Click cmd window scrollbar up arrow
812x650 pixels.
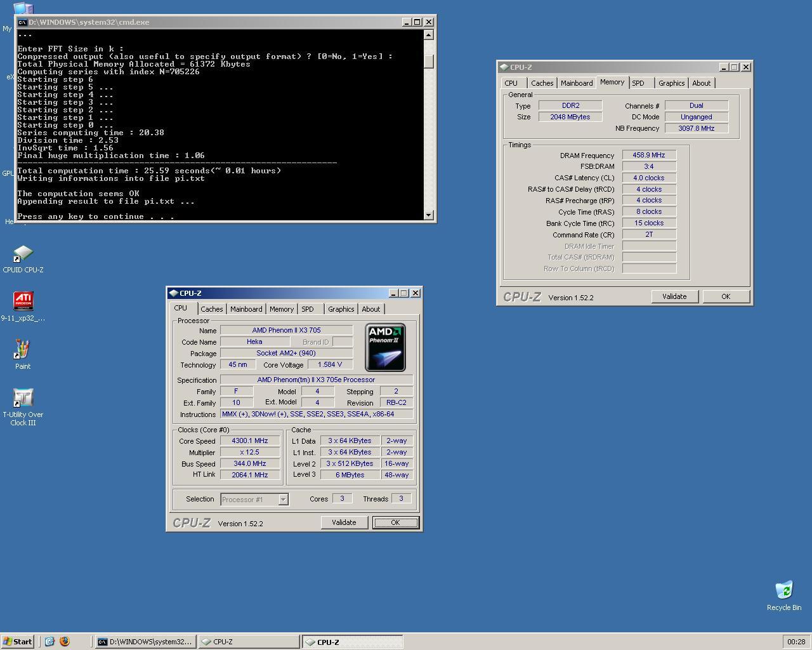point(429,35)
